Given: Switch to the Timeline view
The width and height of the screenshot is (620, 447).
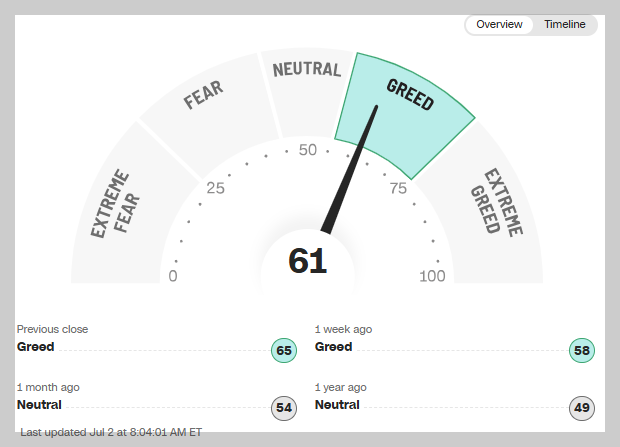Looking at the screenshot, I should coord(565,25).
